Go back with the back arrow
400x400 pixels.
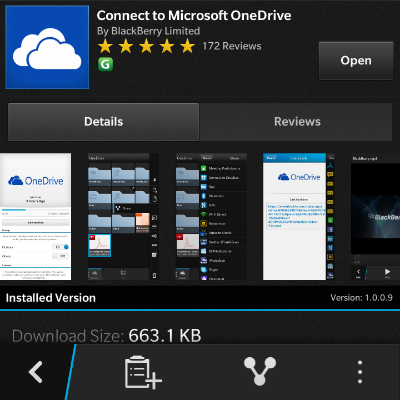click(x=36, y=372)
